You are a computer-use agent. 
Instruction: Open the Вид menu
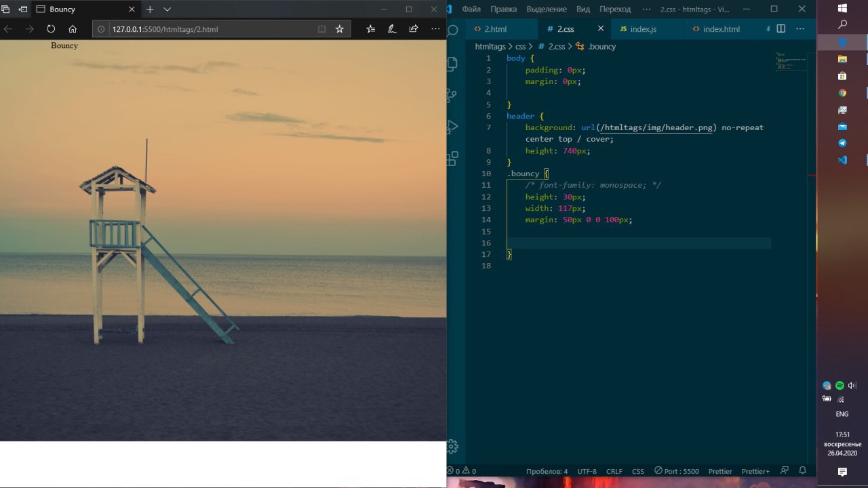coord(583,9)
